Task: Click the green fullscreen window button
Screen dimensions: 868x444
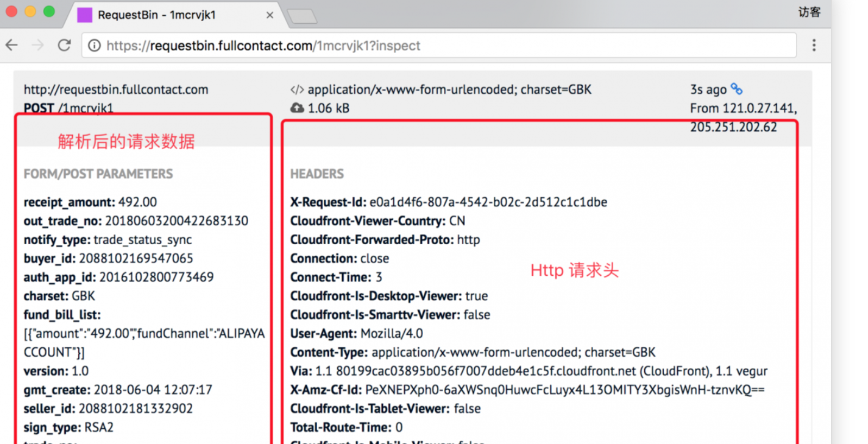Action: pyautogui.click(x=49, y=11)
